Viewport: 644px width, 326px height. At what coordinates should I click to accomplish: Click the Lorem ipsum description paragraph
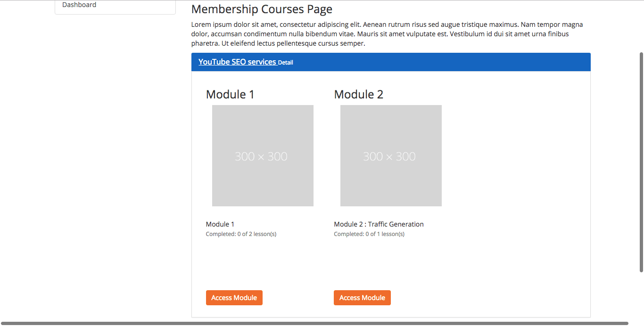pyautogui.click(x=387, y=34)
